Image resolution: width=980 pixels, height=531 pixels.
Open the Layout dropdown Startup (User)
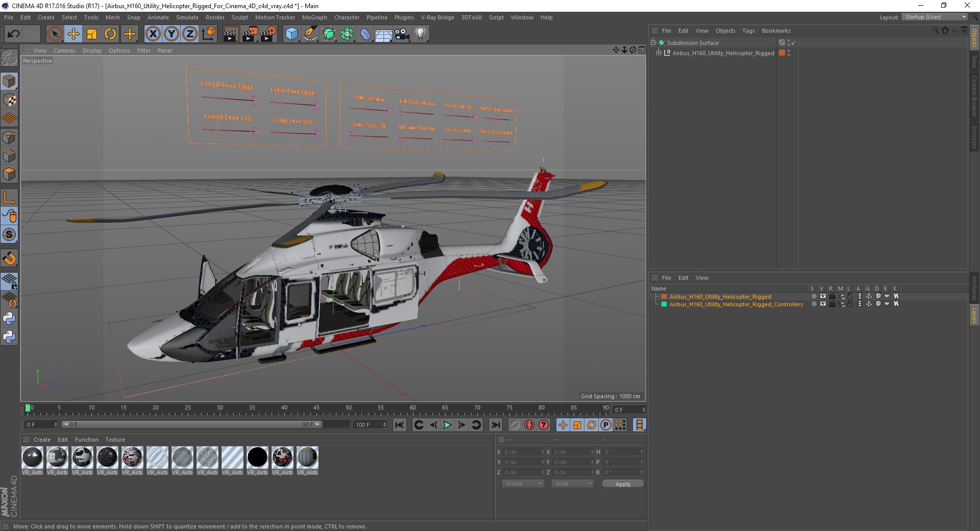[x=935, y=17]
